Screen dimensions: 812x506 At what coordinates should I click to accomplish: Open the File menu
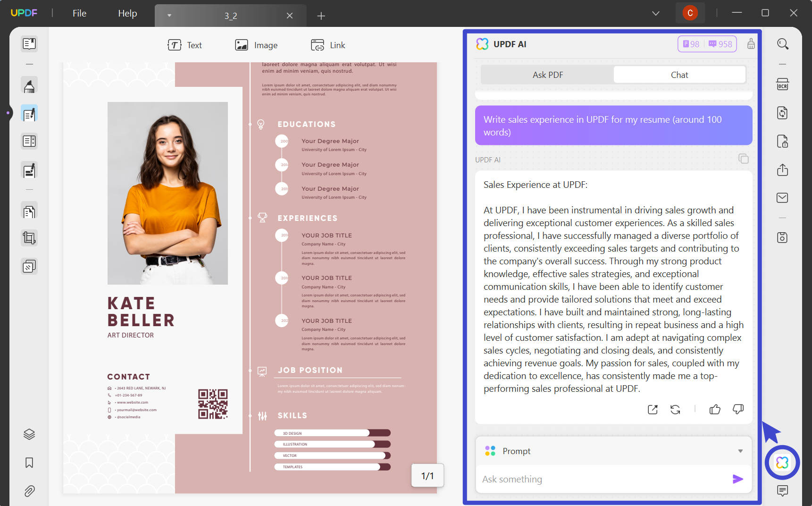[x=79, y=13]
